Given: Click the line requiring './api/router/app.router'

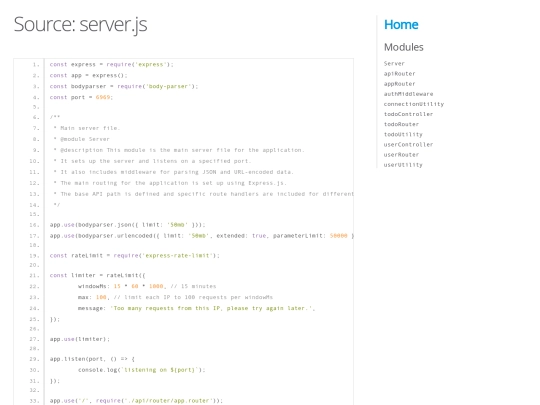Looking at the screenshot, I should click(x=136, y=401).
